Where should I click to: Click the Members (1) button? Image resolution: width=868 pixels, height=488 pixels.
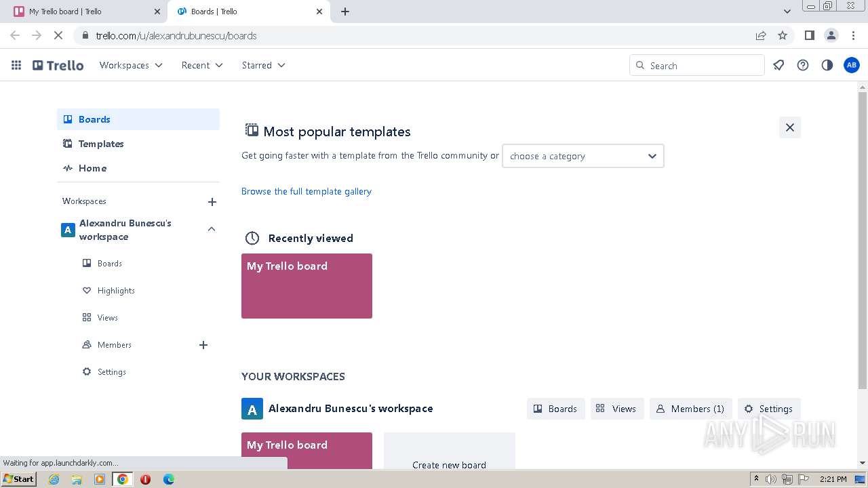tap(691, 409)
